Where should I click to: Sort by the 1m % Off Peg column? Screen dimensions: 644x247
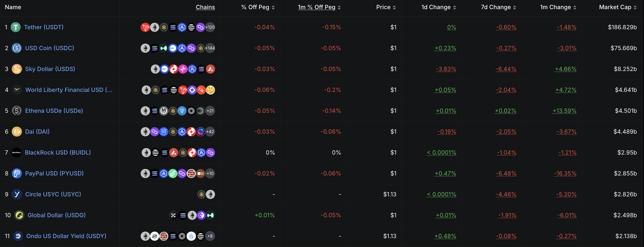coord(319,8)
